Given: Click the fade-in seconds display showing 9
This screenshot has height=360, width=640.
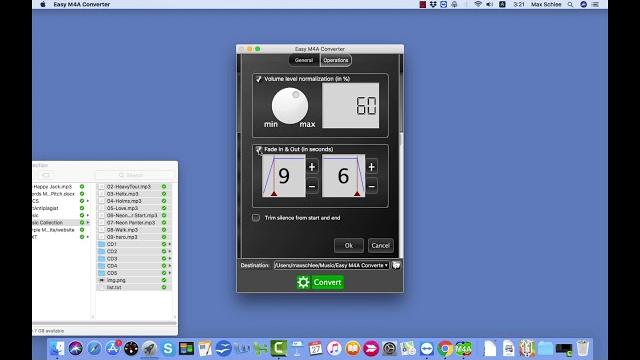Looking at the screenshot, I should tap(284, 176).
